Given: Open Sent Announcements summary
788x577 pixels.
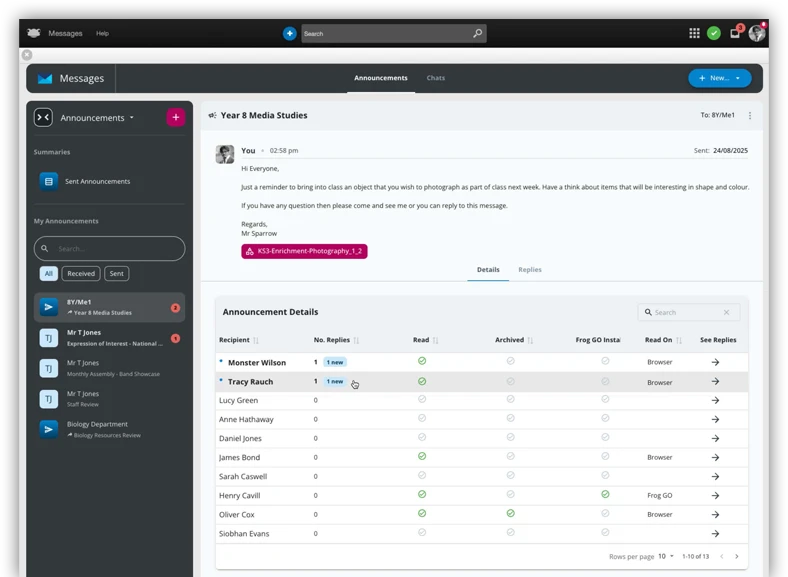Looking at the screenshot, I should click(x=97, y=181).
